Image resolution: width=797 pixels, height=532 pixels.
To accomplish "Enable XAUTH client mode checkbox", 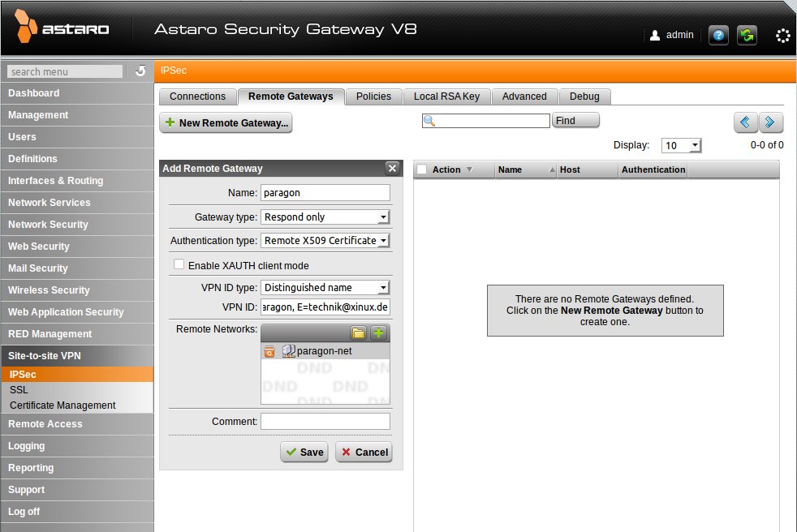I will 179,265.
